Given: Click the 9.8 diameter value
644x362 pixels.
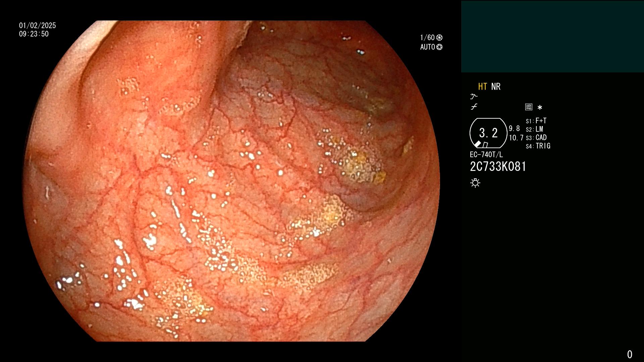Looking at the screenshot, I should pos(514,128).
